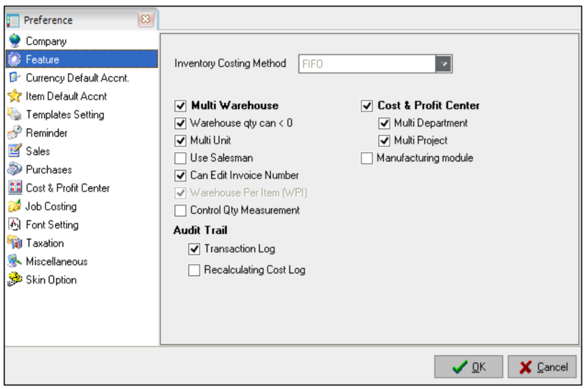This screenshot has height=389, width=588.
Task: Click the Inventory Costing Method label
Action: (x=230, y=63)
